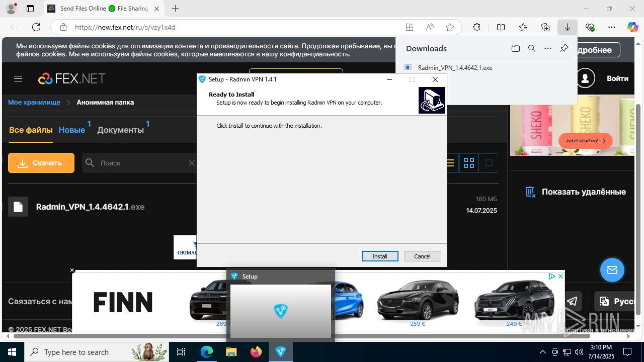This screenshot has width=644, height=362.
Task: View site information lock icon
Action: coord(63,27)
